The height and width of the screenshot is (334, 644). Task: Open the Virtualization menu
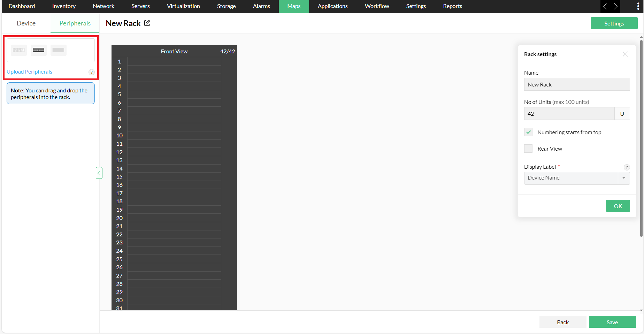click(183, 6)
